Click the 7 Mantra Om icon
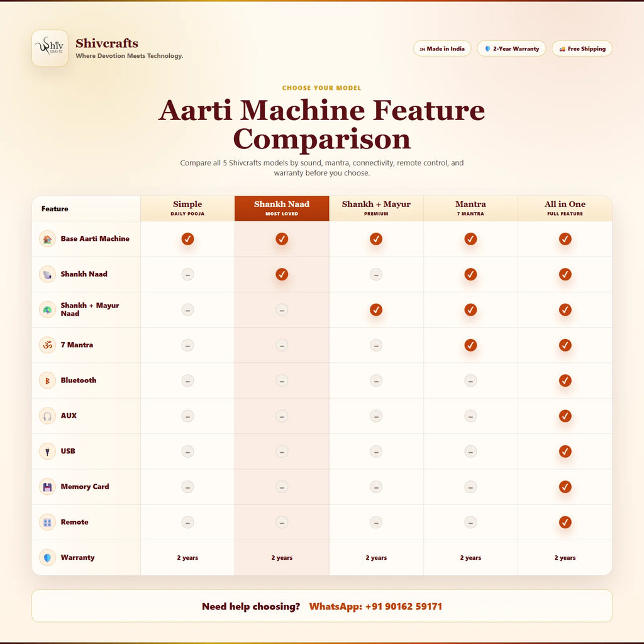The width and height of the screenshot is (644, 644). click(47, 345)
